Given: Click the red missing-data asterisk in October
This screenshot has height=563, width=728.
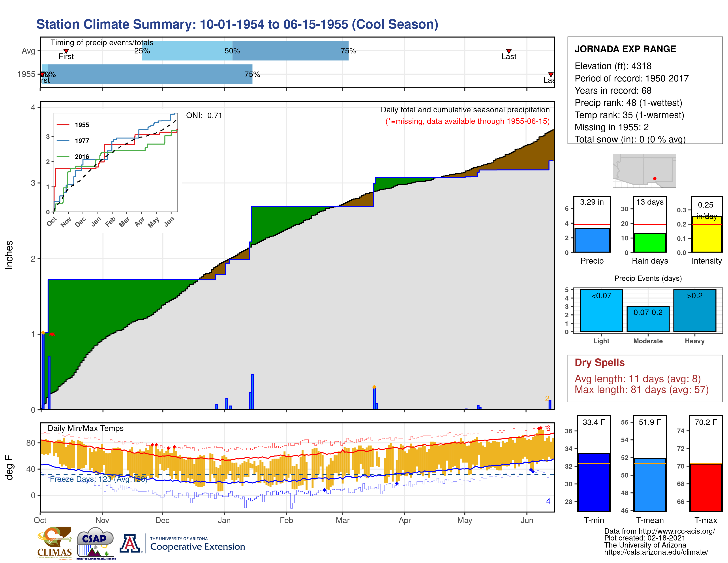Looking at the screenshot, I should (x=52, y=334).
